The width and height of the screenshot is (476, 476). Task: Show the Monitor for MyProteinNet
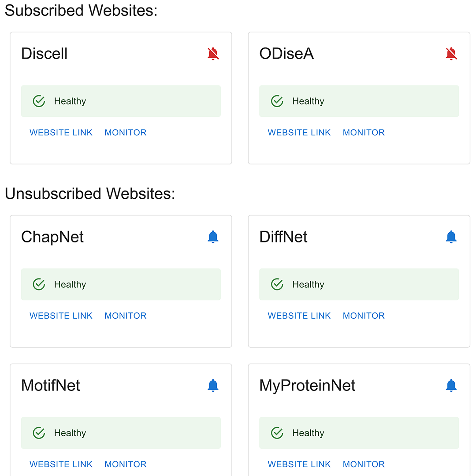(364, 464)
